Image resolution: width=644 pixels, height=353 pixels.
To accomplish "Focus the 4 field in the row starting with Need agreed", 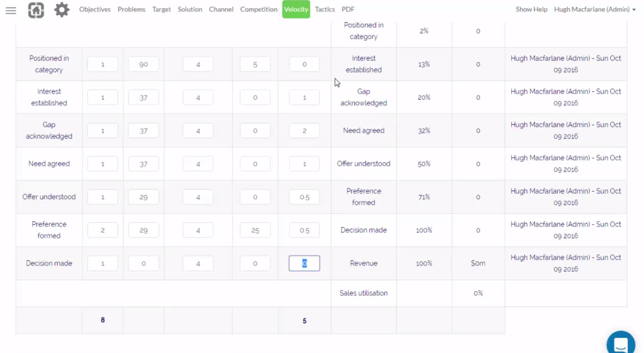I will [198, 164].
